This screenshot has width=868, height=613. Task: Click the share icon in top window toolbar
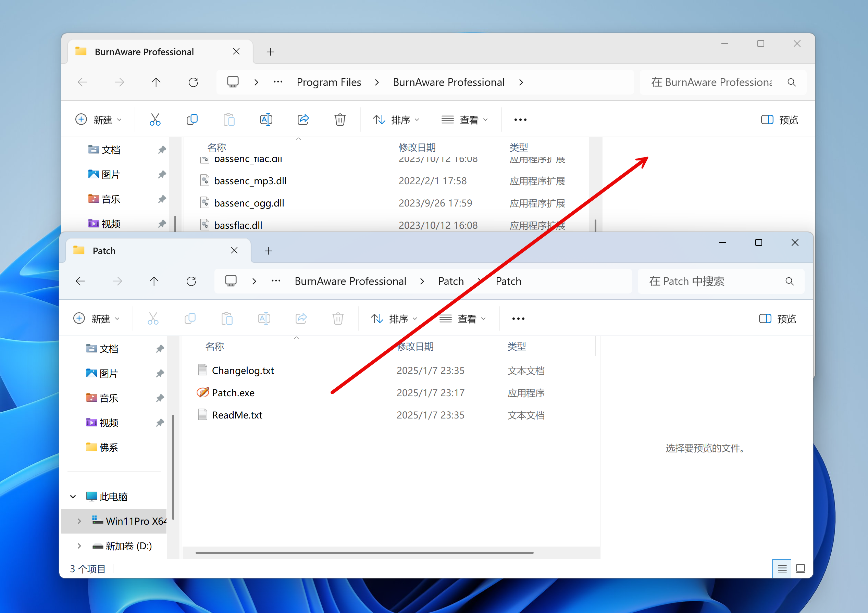tap(303, 120)
